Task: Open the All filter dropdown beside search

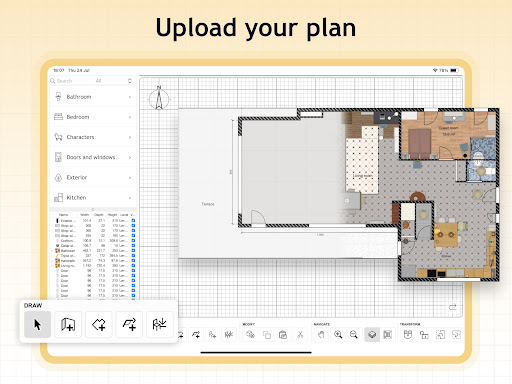Action: tap(113, 81)
